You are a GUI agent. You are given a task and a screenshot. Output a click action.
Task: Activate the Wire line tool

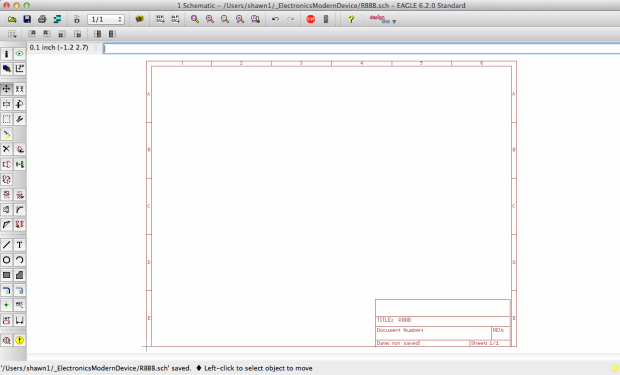[x=6, y=245]
